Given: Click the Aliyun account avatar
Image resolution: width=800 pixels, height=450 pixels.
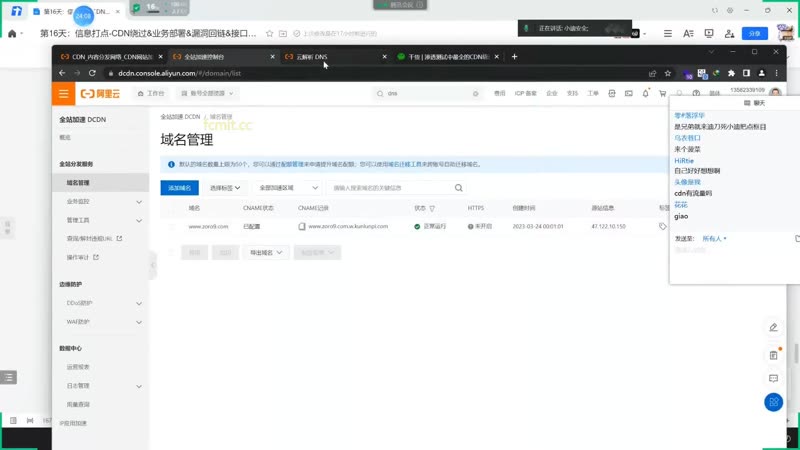Looking at the screenshot, I should [776, 92].
